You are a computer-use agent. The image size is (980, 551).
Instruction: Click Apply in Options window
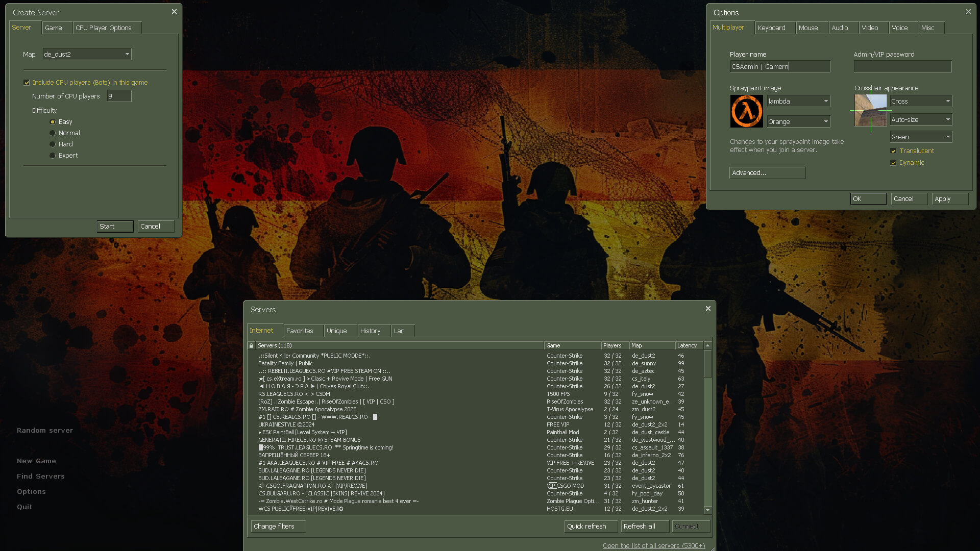click(950, 199)
